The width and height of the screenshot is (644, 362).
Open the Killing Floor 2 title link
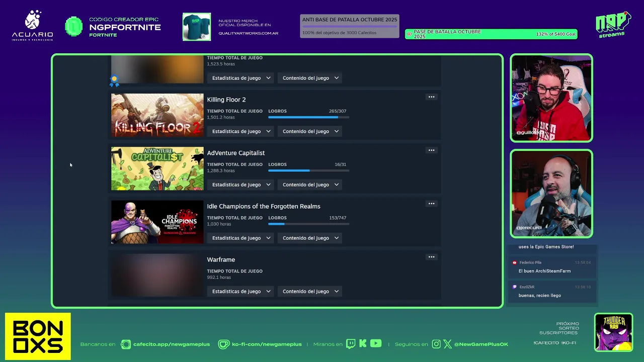[226, 100]
